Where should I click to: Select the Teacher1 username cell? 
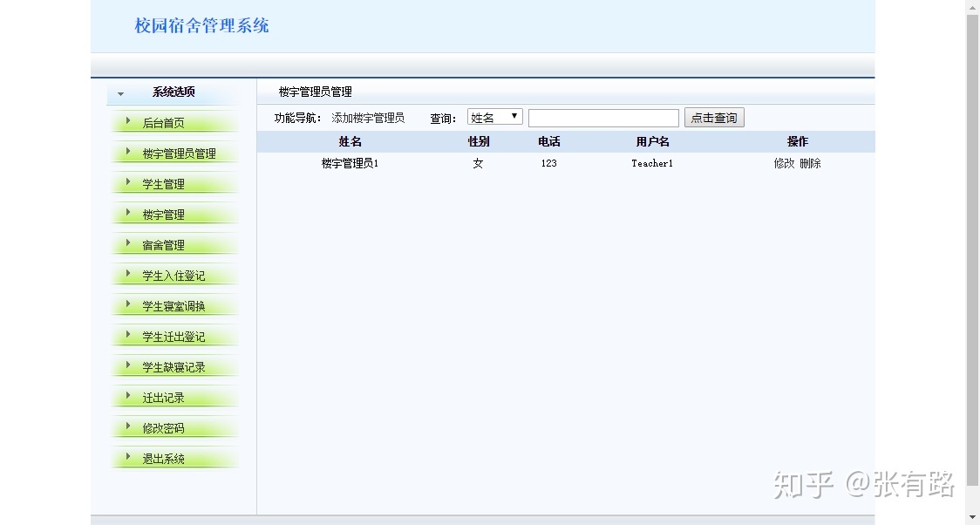[x=652, y=163]
